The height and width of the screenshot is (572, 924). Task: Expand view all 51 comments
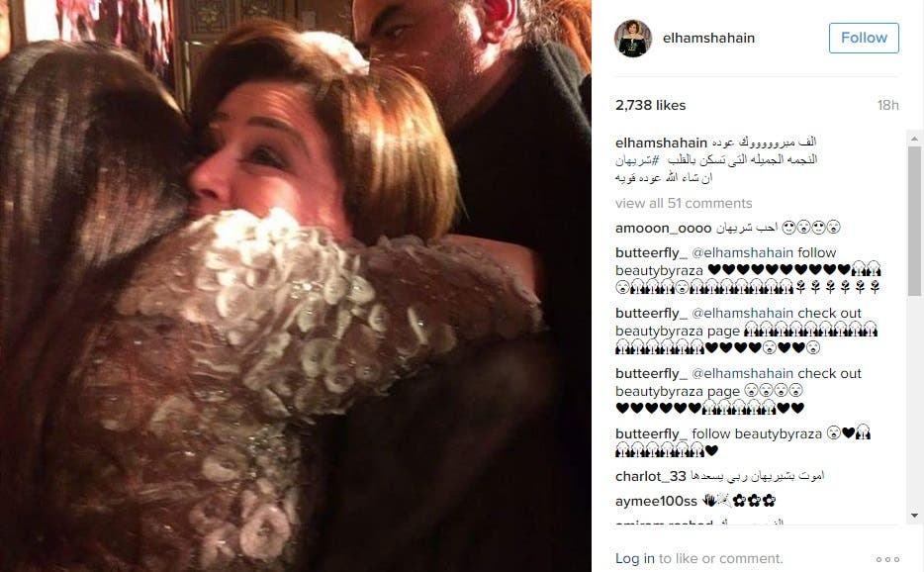(x=684, y=203)
